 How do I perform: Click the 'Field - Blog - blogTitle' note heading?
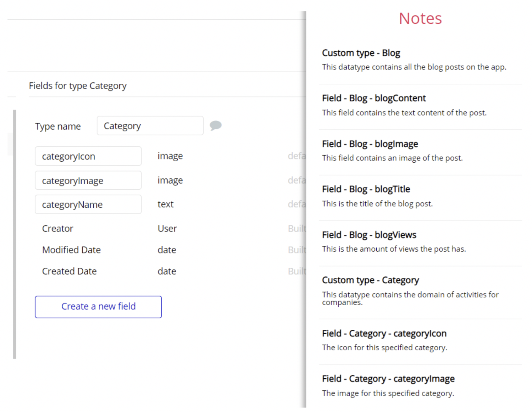click(x=366, y=189)
